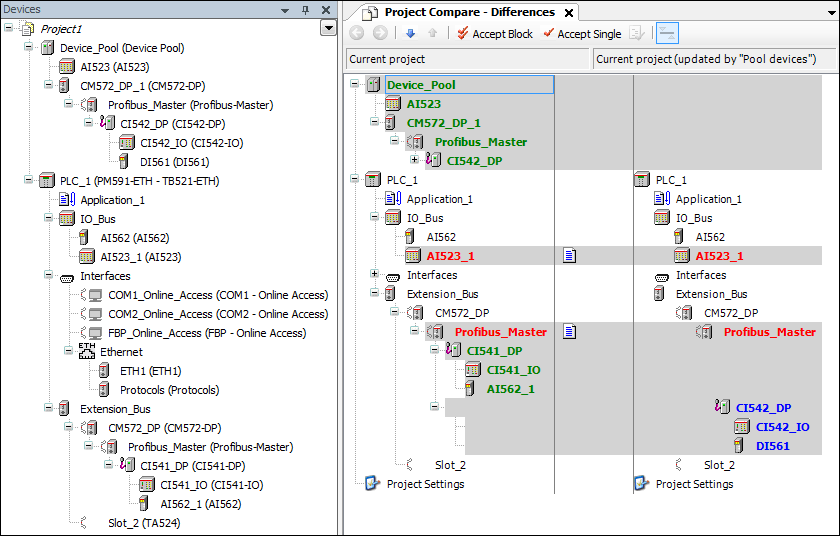Expand the CI542_DP node in compare view
The width and height of the screenshot is (840, 536).
(x=414, y=160)
